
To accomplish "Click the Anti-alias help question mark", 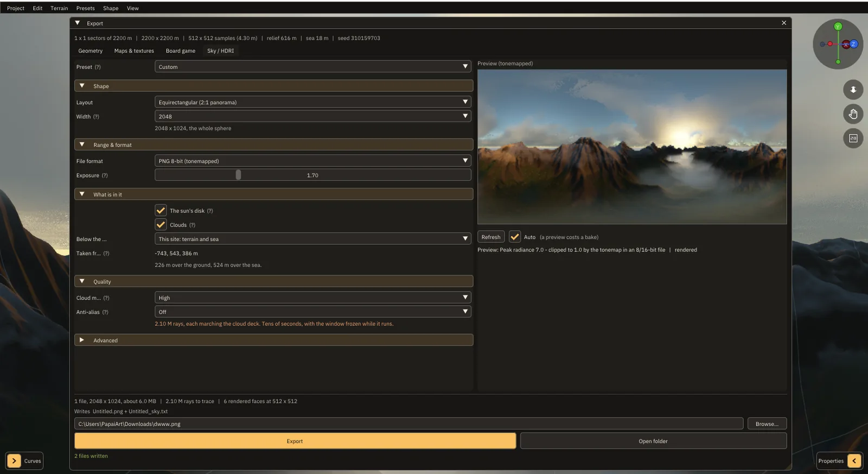I will click(x=105, y=312).
